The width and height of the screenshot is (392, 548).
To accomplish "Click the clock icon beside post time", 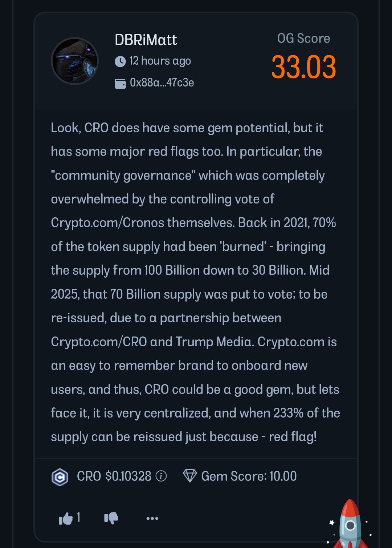I will pos(120,61).
